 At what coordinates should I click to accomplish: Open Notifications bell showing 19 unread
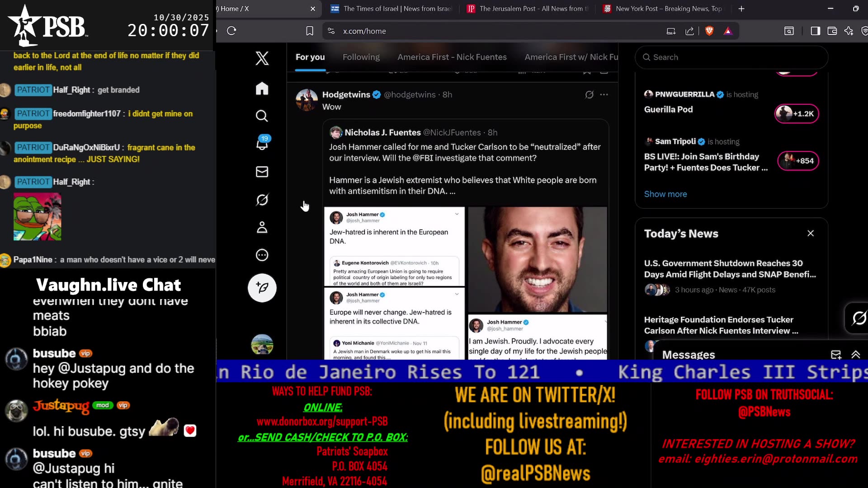tap(262, 144)
